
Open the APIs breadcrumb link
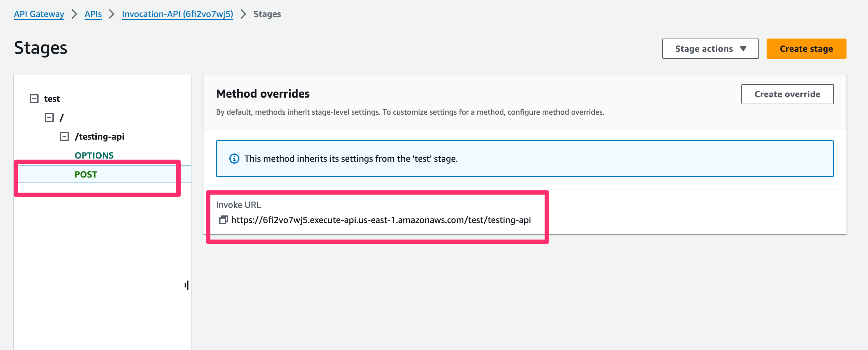93,14
